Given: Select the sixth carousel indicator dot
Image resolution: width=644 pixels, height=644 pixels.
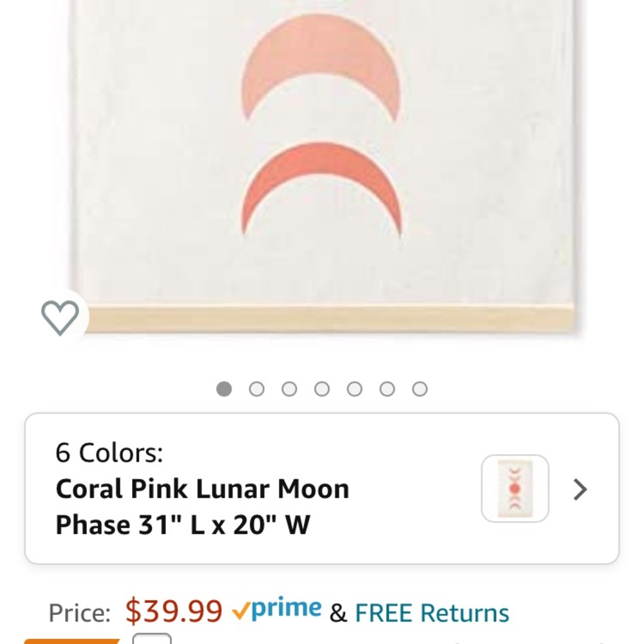Looking at the screenshot, I should point(387,388).
